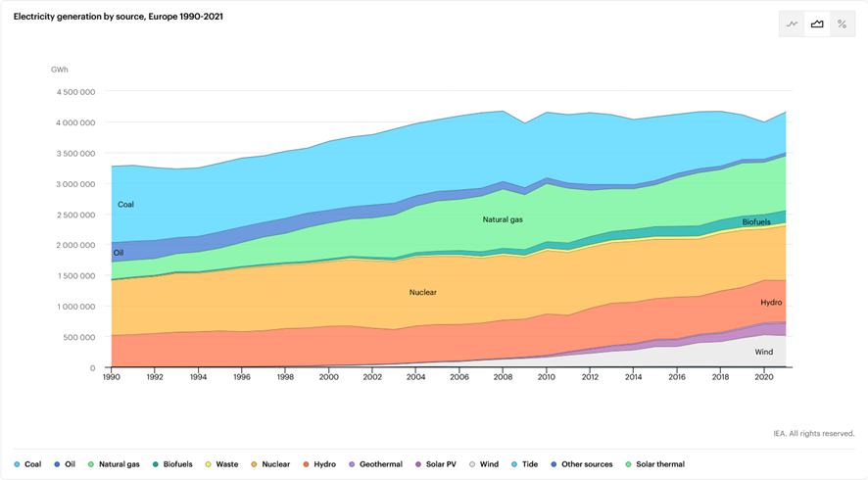
Task: Click Wind legend entry
Action: click(x=485, y=464)
